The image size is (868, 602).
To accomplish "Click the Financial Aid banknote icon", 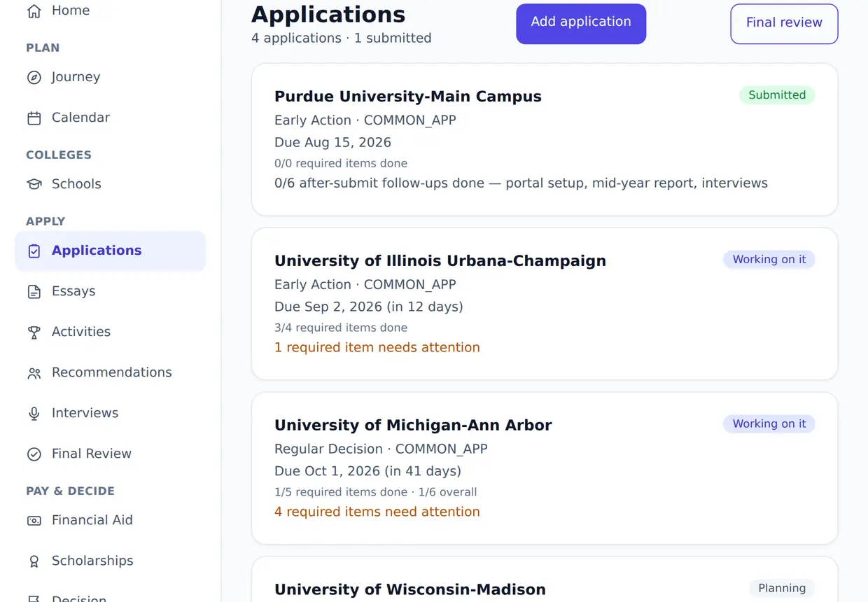I will 34,520.
